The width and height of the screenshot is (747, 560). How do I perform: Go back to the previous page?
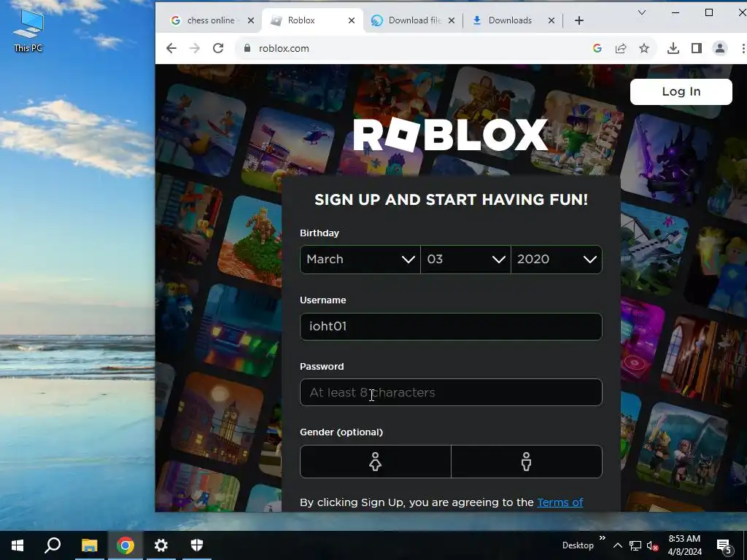[171, 48]
